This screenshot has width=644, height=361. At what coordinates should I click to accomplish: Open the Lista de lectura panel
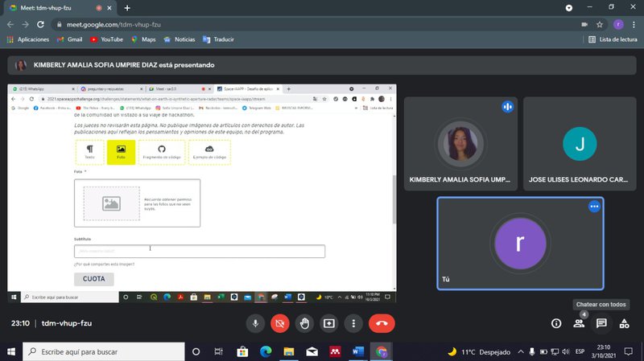(613, 39)
